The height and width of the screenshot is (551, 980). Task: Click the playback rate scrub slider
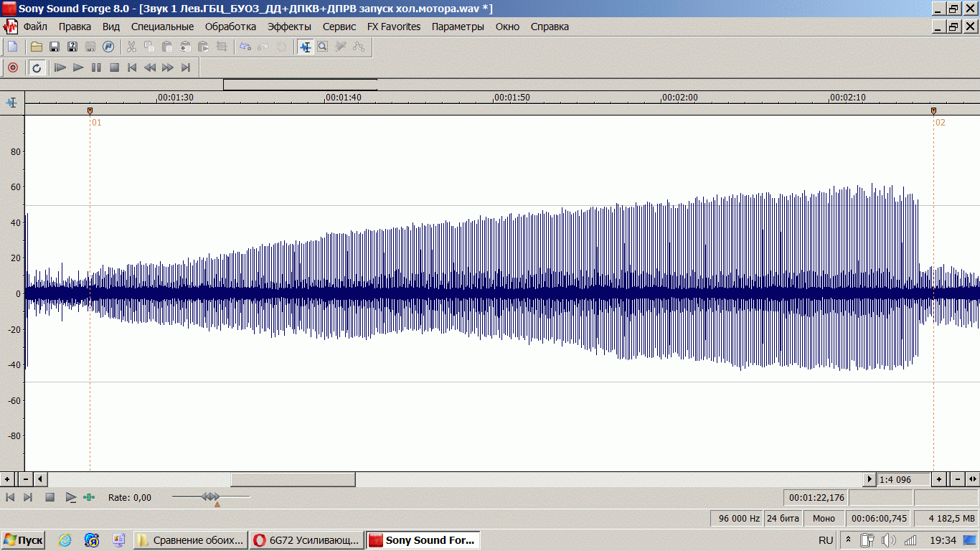click(x=210, y=496)
